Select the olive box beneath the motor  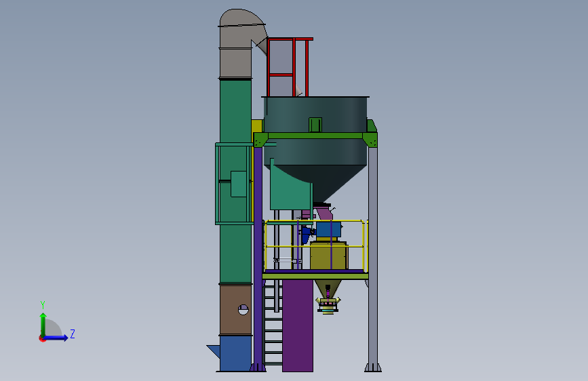coord(329,256)
